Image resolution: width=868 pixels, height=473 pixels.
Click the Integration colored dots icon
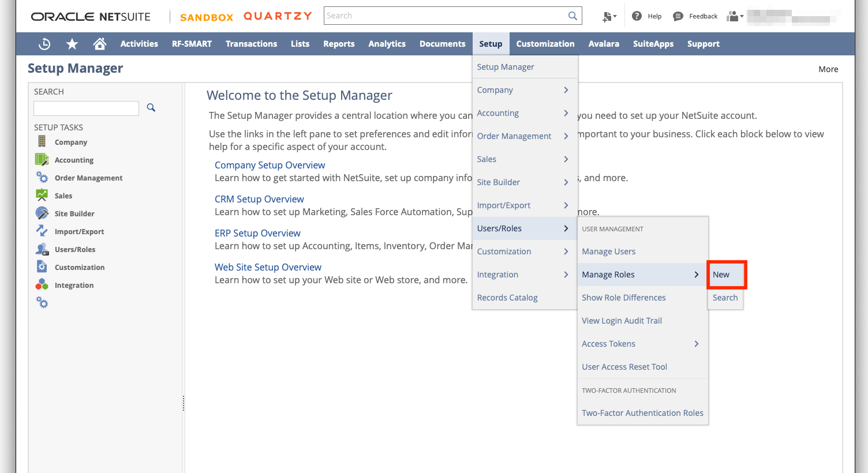(42, 284)
